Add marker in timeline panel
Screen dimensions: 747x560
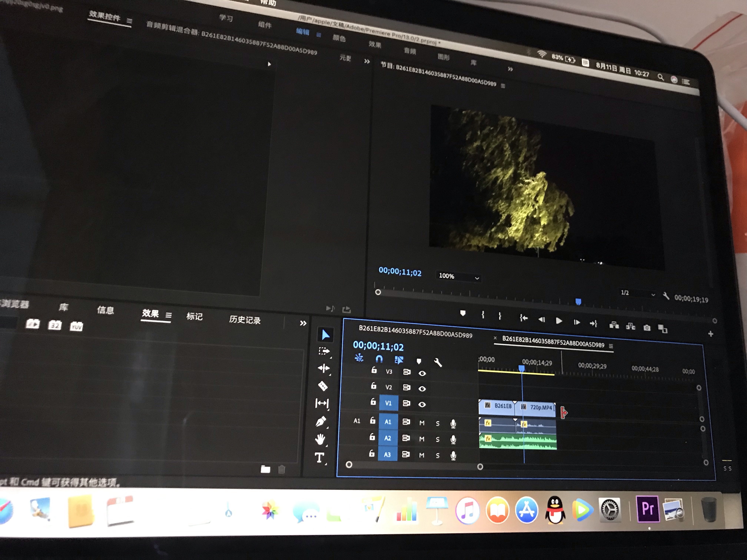click(x=419, y=361)
